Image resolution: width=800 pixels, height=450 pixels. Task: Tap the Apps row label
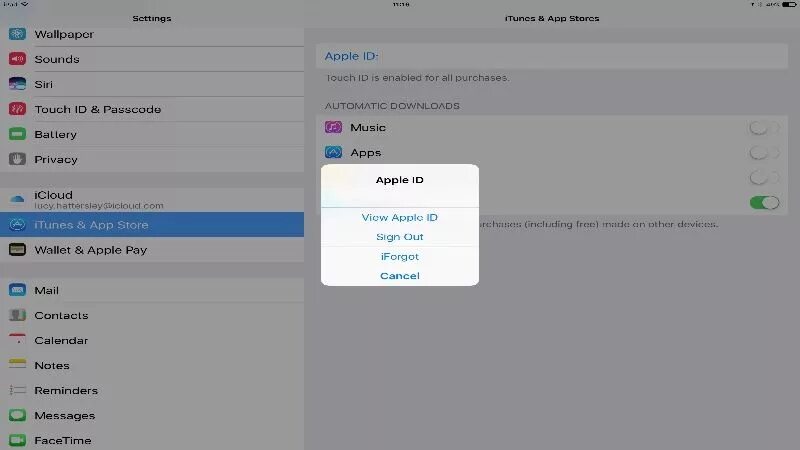click(365, 153)
